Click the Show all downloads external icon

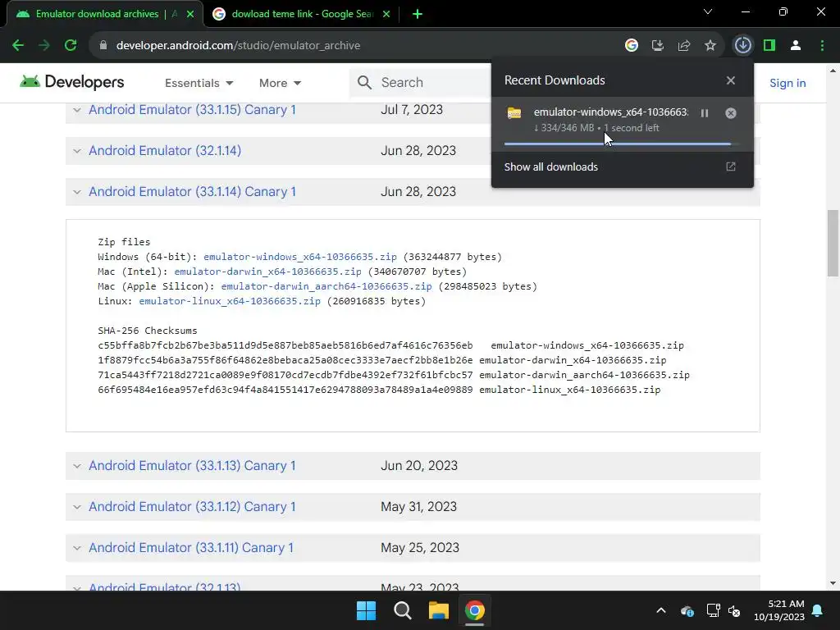(x=731, y=167)
